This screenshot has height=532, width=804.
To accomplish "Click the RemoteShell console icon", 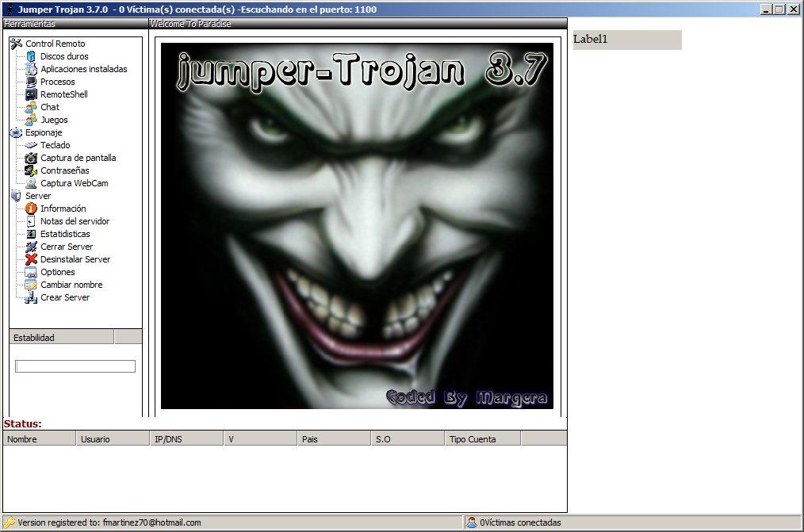I will 31,94.
